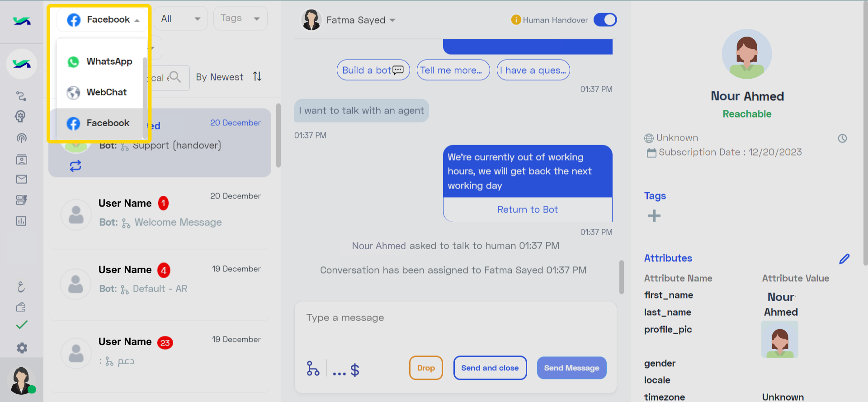Click the Send and close button
The image size is (868, 402).
[x=490, y=368]
